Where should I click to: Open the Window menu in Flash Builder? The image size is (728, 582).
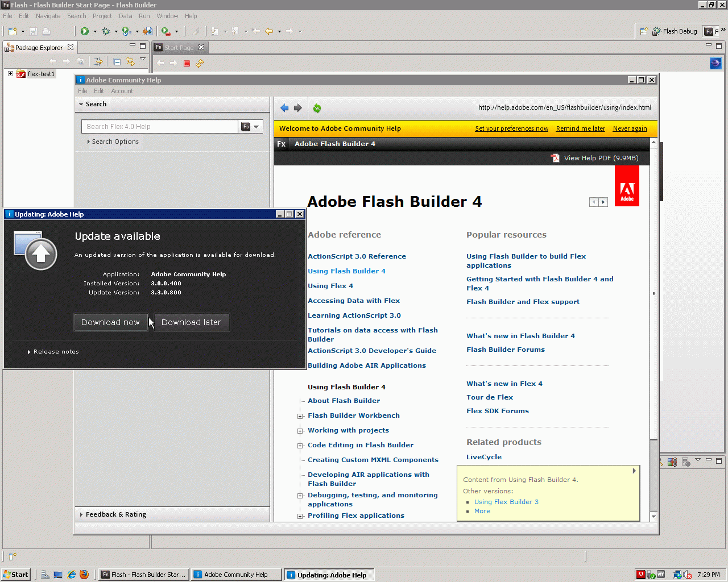[167, 16]
